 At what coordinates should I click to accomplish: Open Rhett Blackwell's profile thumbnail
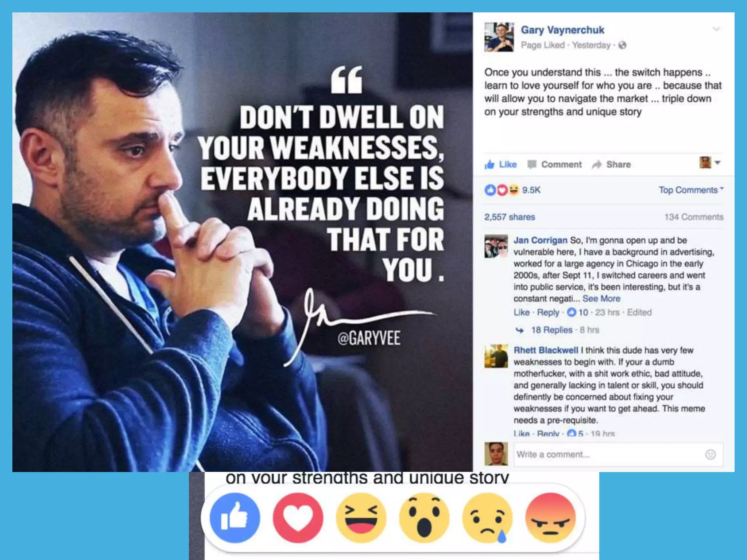tap(496, 356)
